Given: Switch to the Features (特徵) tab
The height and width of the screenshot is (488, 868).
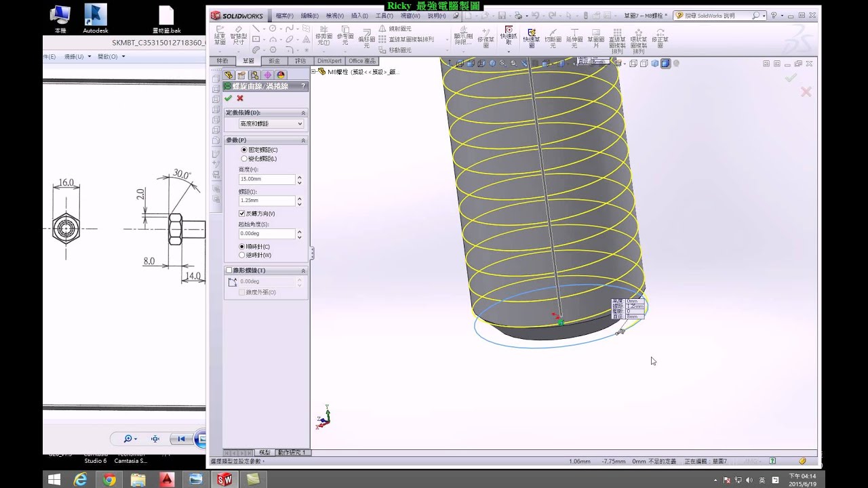Looking at the screenshot, I should pos(222,61).
